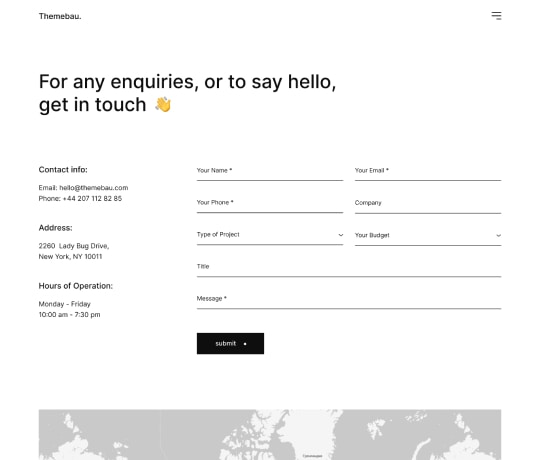Select the Company input field
The image size is (540, 460).
[428, 203]
